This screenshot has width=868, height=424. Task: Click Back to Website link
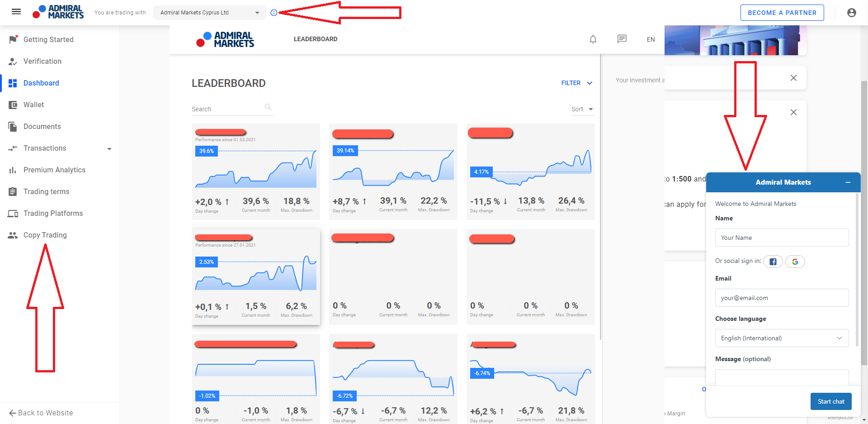pyautogui.click(x=41, y=413)
